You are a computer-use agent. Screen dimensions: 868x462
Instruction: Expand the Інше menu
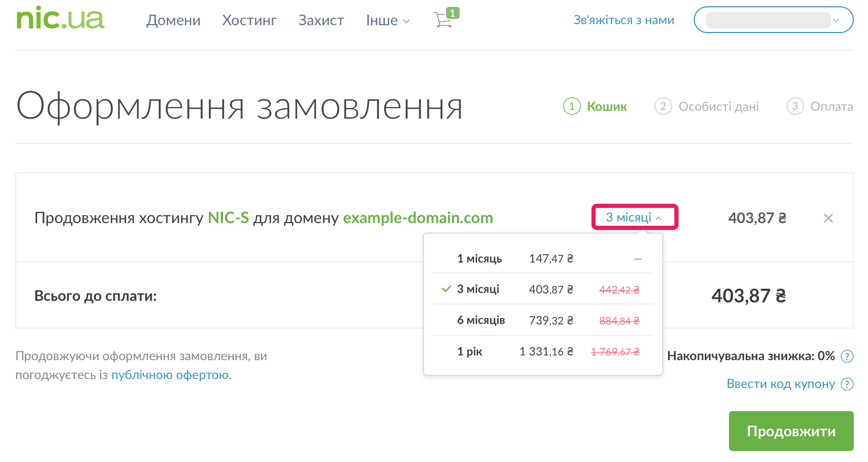click(x=388, y=20)
